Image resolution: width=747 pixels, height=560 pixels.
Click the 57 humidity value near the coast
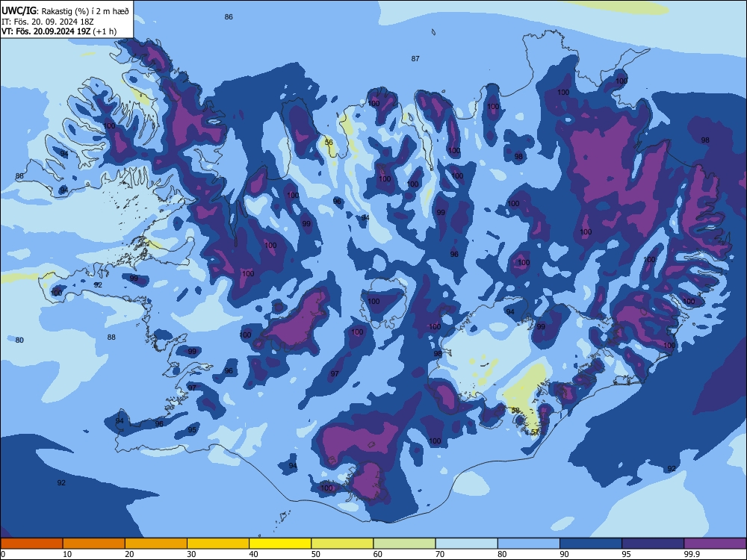(535, 432)
